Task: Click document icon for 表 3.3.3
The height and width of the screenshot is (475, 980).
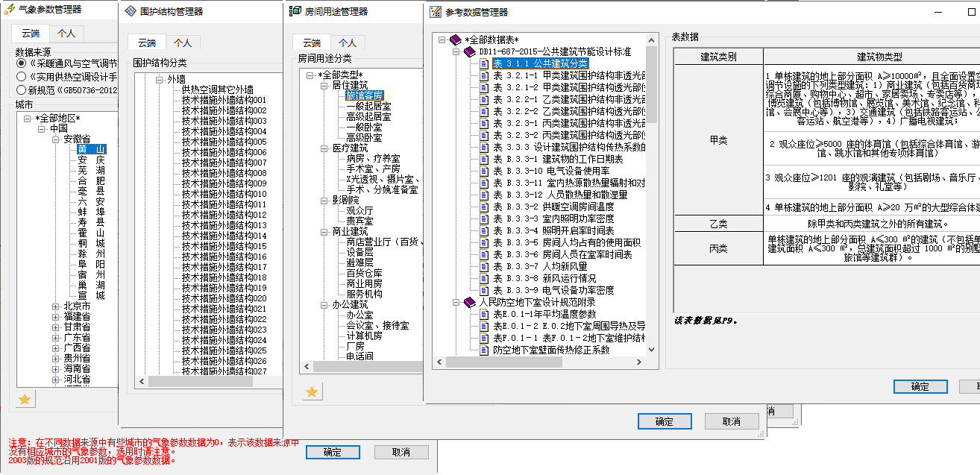Action: pos(484,148)
